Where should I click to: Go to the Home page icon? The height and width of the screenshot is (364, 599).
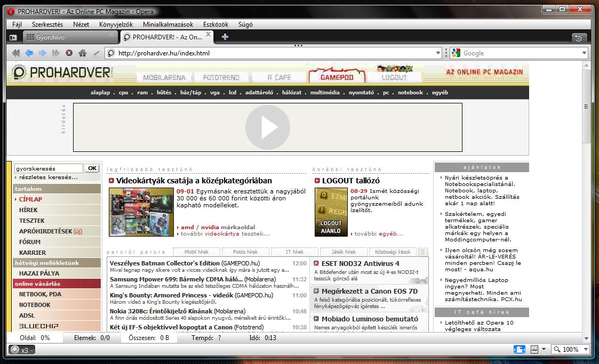pos(82,53)
